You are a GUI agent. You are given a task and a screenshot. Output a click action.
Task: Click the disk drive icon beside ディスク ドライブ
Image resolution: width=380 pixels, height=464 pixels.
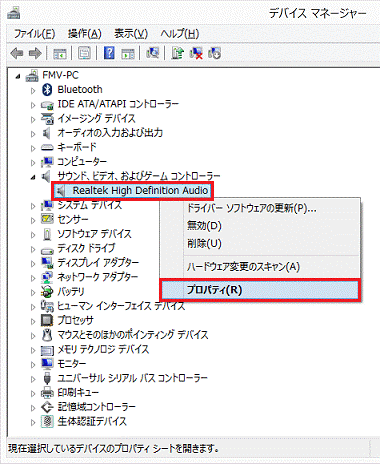[47, 250]
